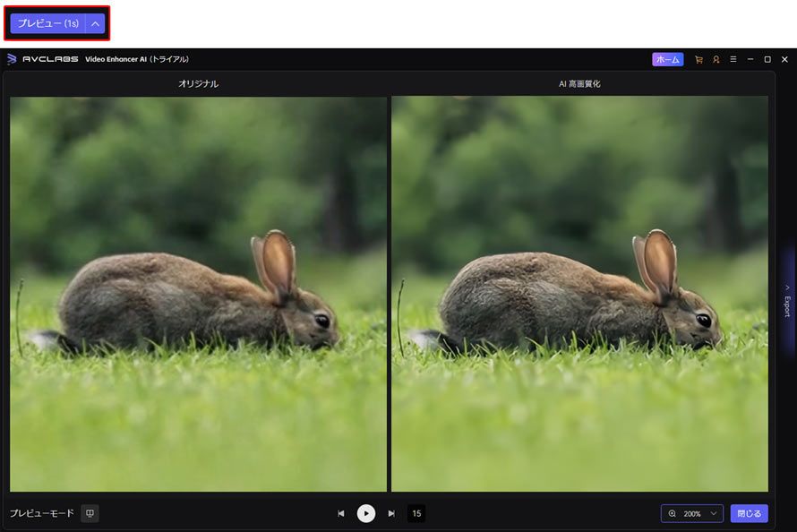Expand the Export side panel
Screen dimensions: 797x532
tap(787, 300)
